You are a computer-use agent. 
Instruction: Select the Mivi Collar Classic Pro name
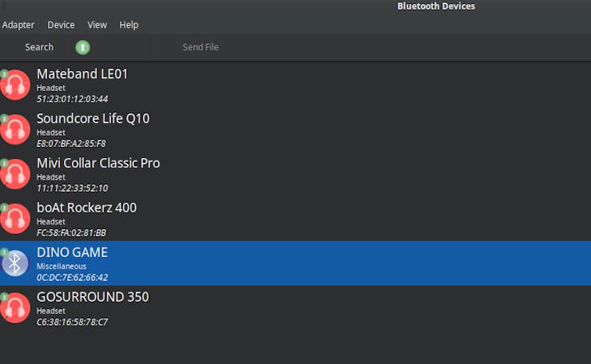point(98,164)
